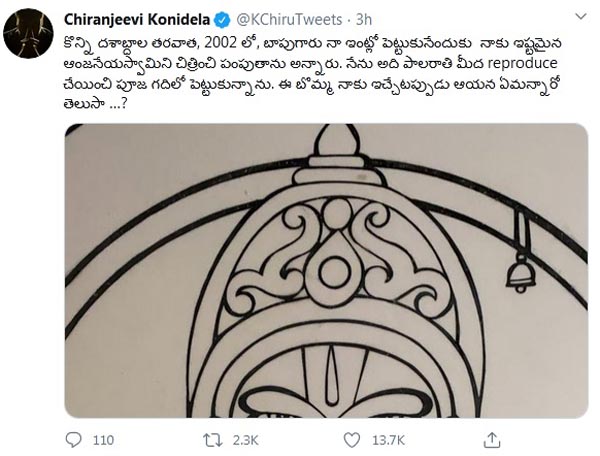Expand the tweet options chevron
This screenshot has width=600, height=456.
pyautogui.click(x=581, y=16)
